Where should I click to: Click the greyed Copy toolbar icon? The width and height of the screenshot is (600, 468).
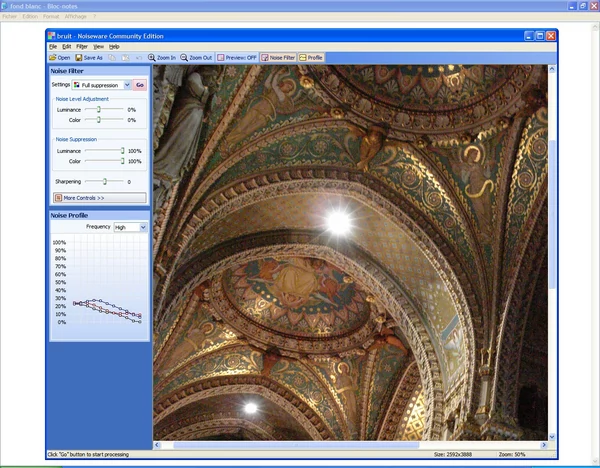click(112, 58)
